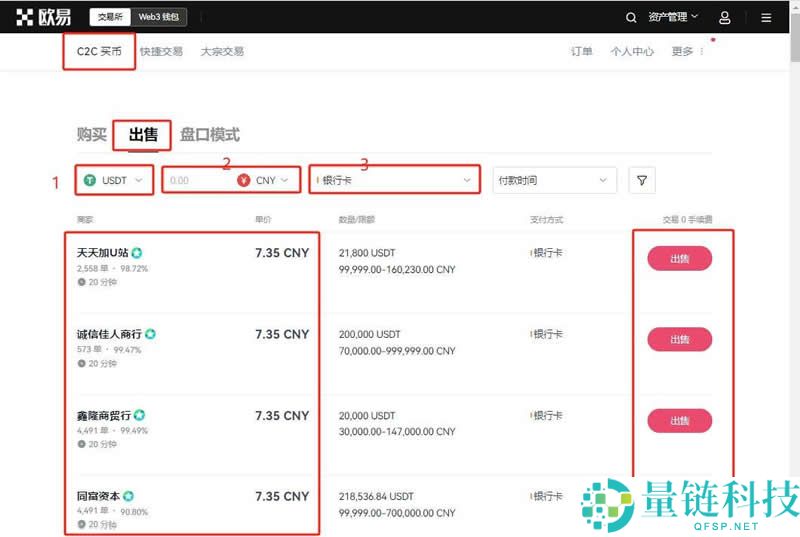Image resolution: width=800 pixels, height=537 pixels.
Task: Click limit 70,000.00-999,999.00 CNY text
Action: pos(397,351)
